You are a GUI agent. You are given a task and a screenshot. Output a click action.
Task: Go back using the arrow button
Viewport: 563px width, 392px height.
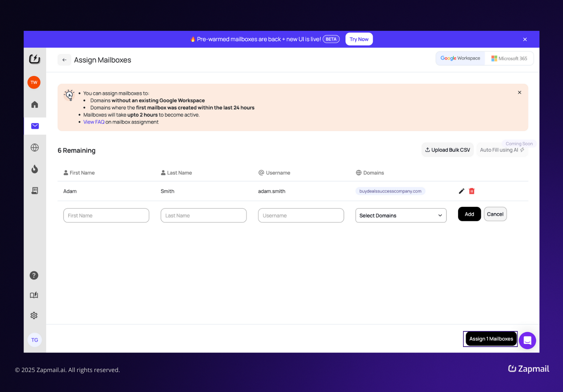click(64, 60)
